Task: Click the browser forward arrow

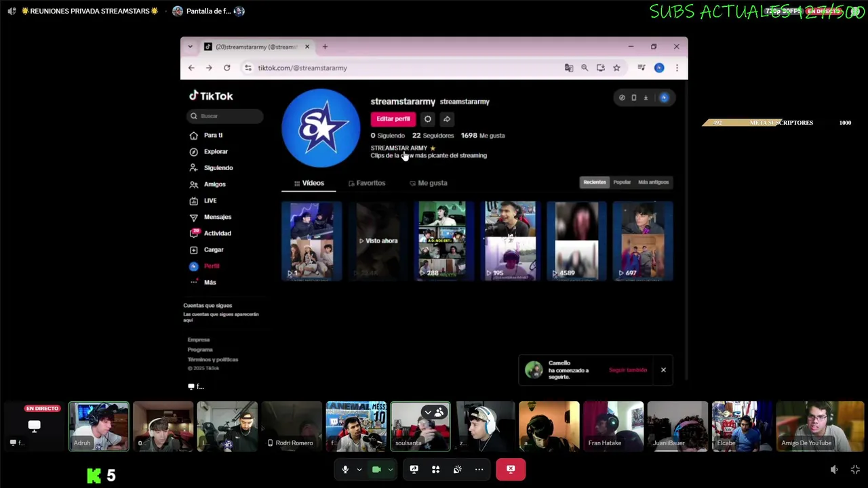Action: point(209,68)
